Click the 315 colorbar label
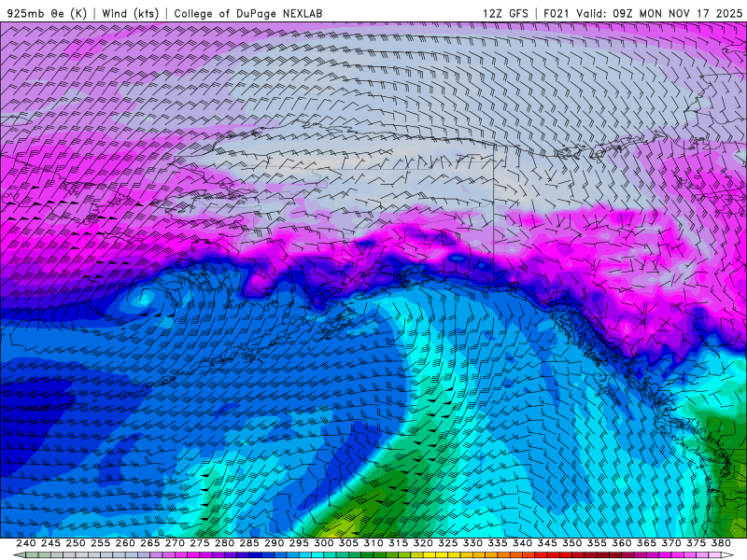 [x=398, y=543]
